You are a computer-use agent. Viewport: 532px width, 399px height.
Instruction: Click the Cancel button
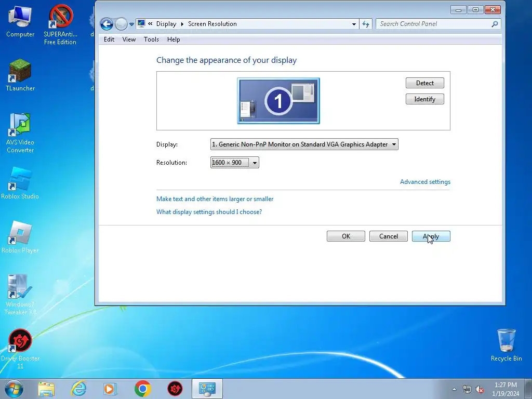tap(389, 236)
